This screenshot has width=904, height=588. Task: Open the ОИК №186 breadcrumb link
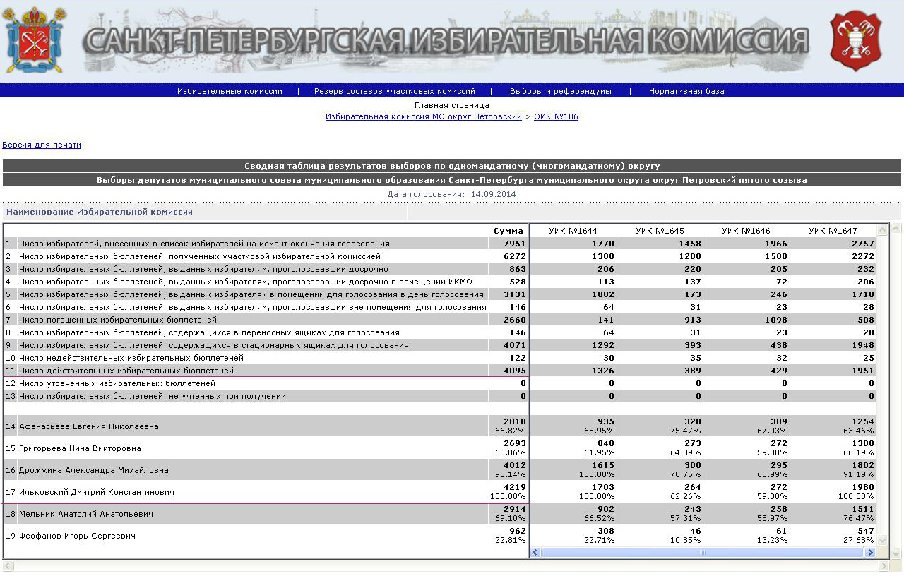click(x=555, y=116)
